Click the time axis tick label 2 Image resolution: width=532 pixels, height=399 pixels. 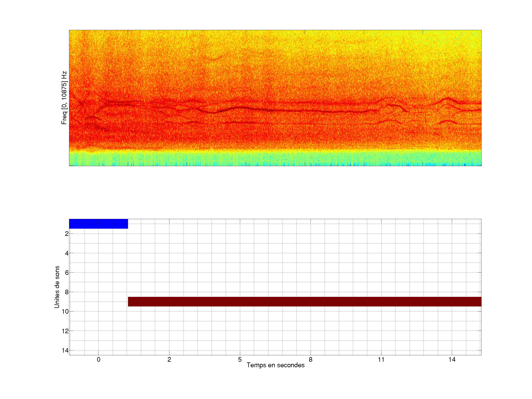click(x=169, y=359)
